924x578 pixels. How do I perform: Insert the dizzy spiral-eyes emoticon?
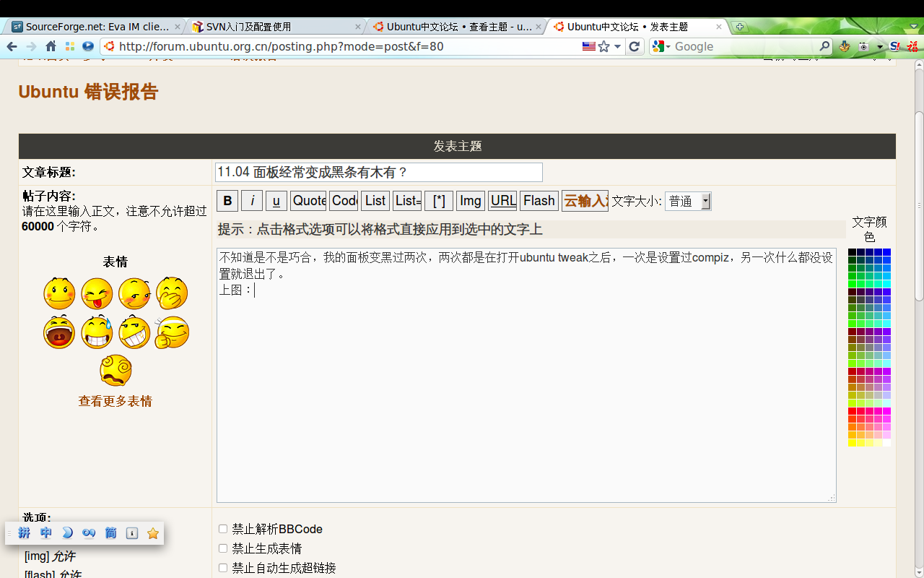point(115,370)
